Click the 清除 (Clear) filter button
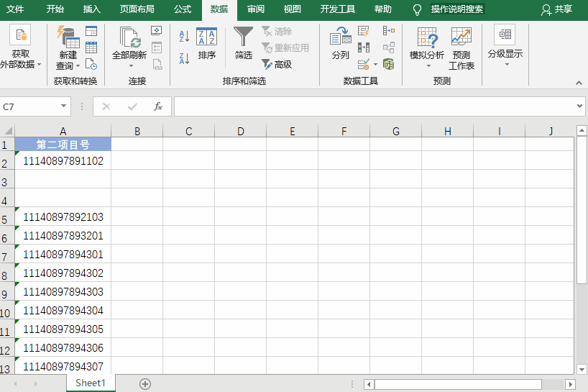Viewport: 588px width, 392px height. click(277, 32)
